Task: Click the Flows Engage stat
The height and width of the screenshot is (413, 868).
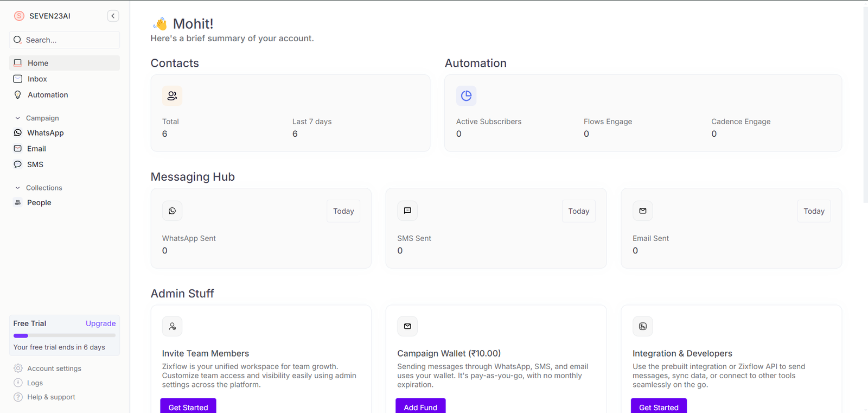Action: click(x=608, y=128)
